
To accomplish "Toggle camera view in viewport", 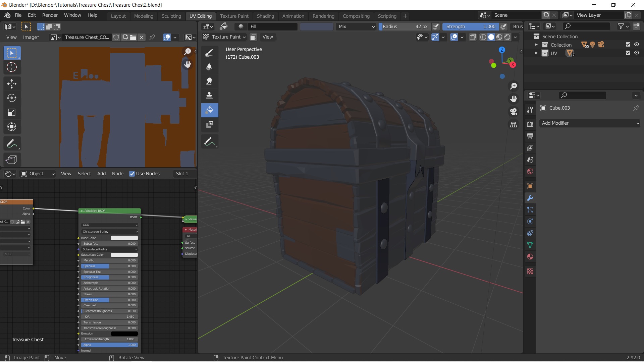I will pos(514,112).
